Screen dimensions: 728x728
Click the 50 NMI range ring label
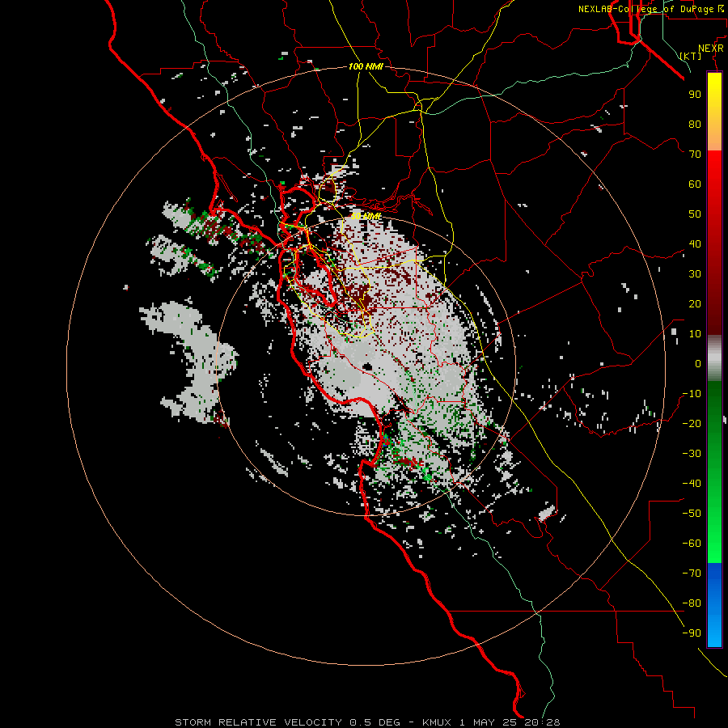click(x=366, y=216)
